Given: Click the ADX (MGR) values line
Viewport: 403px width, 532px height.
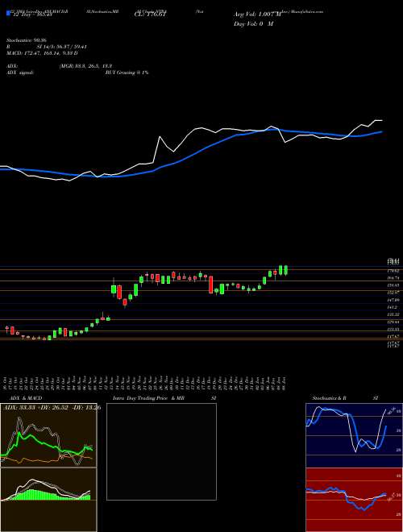Looking at the screenshot, I should 60,66.
